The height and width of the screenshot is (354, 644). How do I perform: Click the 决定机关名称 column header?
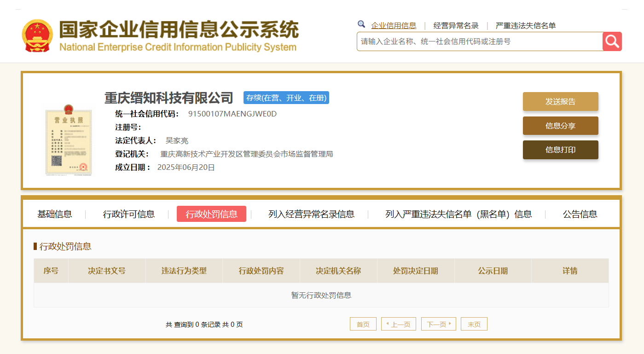338,271
